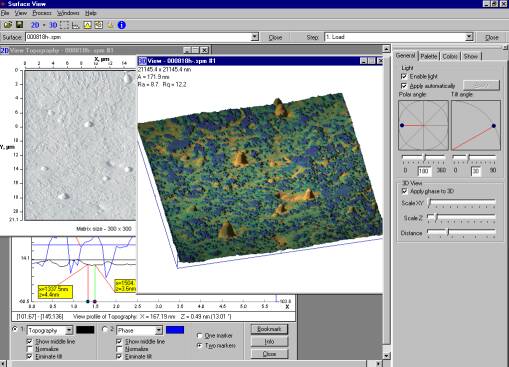Open the Help menu
The image size is (509, 367).
click(91, 13)
